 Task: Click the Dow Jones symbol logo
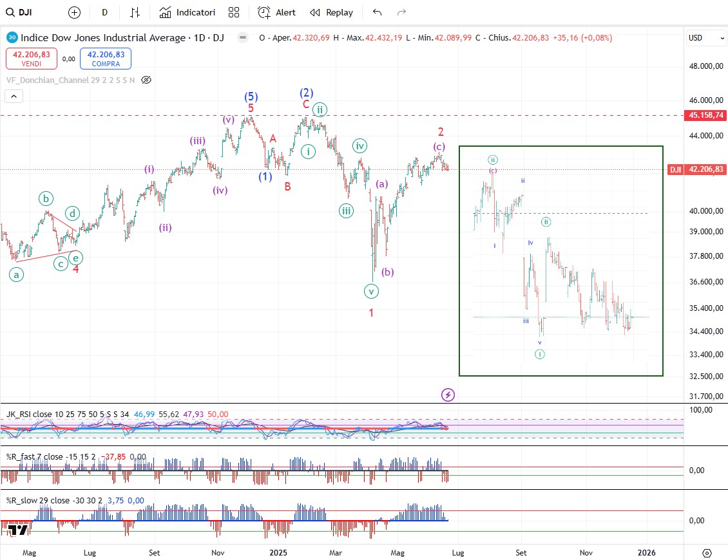pos(12,37)
